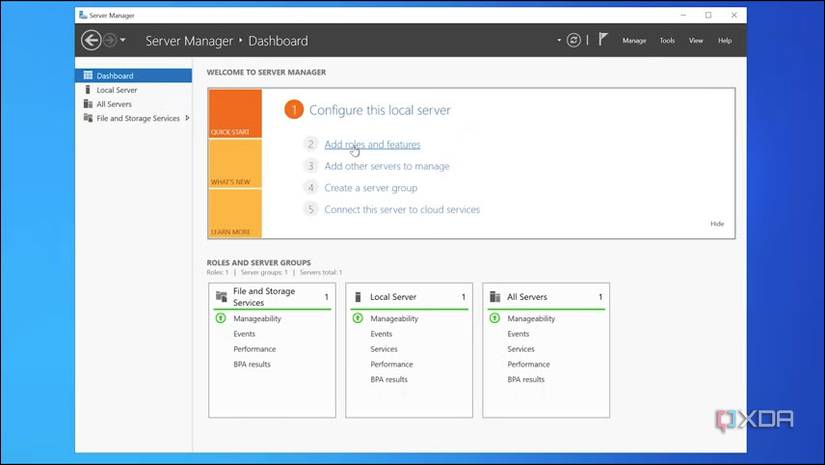Open the Help menu

(725, 41)
